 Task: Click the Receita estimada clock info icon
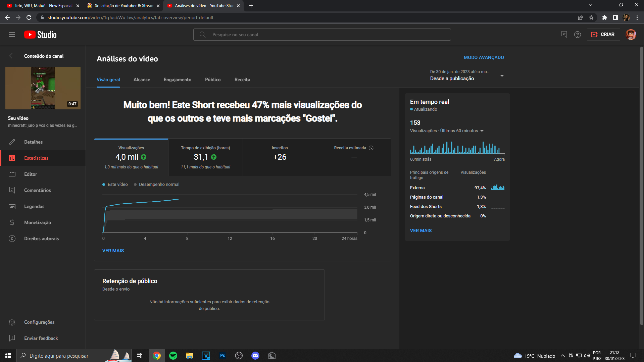371,148
